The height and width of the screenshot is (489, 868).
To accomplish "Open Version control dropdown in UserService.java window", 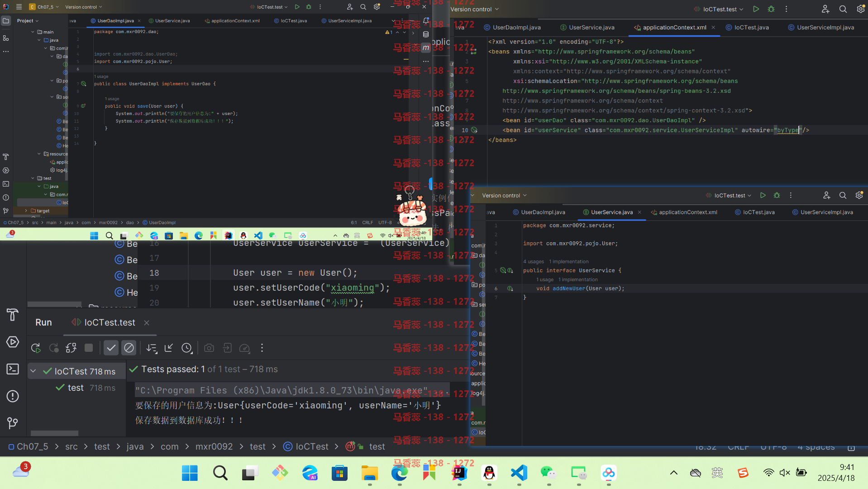I will (504, 196).
